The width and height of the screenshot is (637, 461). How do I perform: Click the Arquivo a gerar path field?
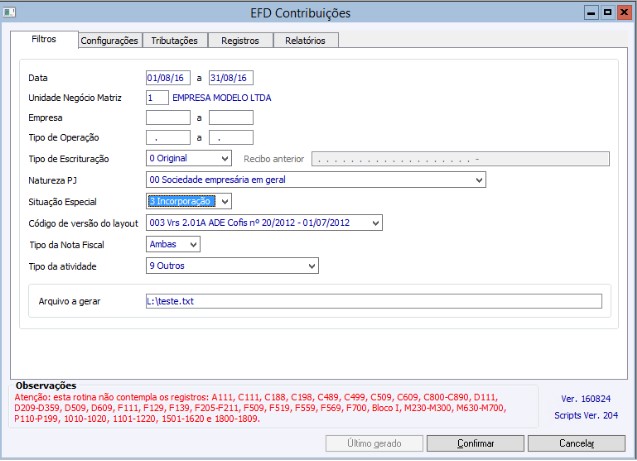pos(374,301)
